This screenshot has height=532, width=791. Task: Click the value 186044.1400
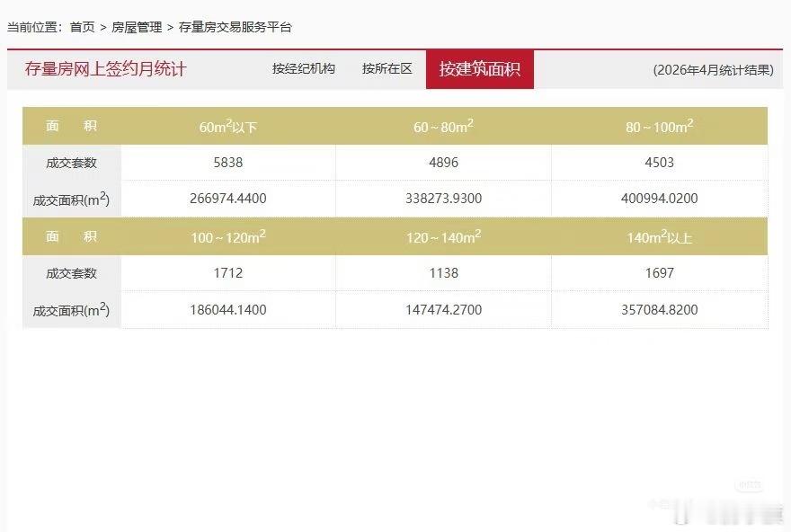[228, 310]
